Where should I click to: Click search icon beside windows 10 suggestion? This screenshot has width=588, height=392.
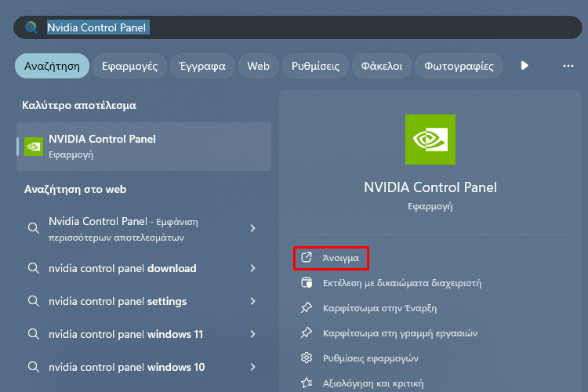point(34,367)
